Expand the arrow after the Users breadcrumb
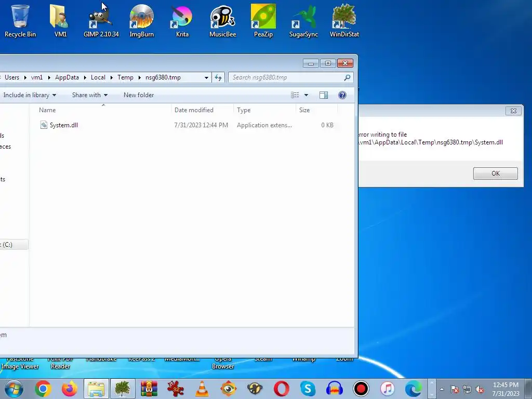 click(25, 77)
